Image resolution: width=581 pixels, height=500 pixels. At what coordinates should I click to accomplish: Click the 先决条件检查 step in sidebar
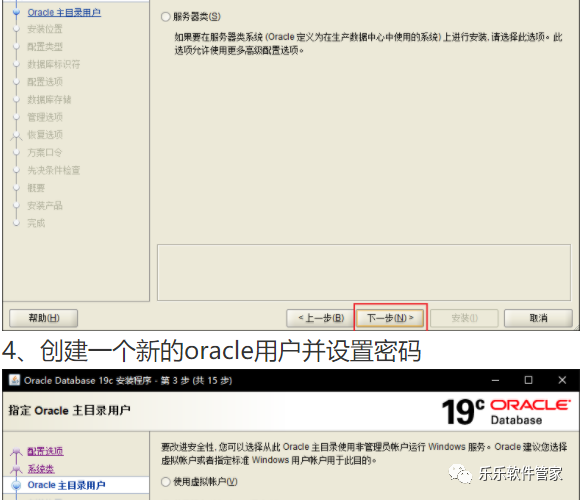[x=54, y=170]
